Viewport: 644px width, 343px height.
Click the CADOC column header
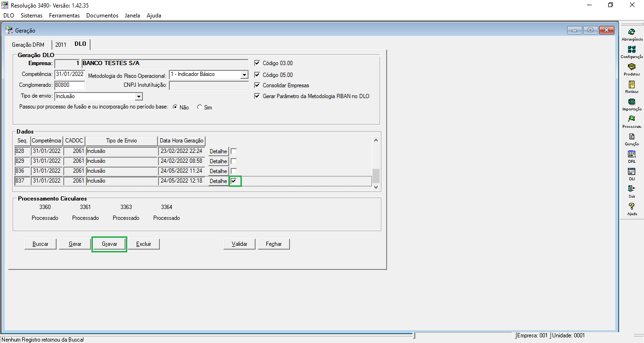(x=74, y=141)
